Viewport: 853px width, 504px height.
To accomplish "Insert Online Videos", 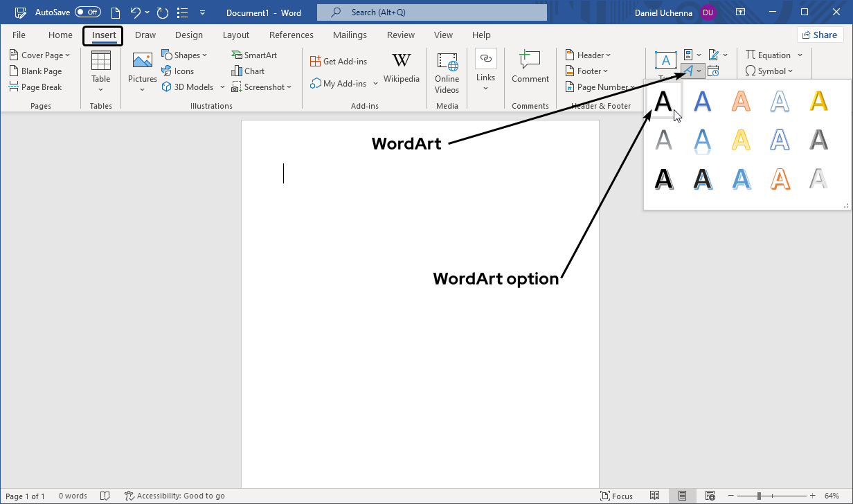I will 447,72.
